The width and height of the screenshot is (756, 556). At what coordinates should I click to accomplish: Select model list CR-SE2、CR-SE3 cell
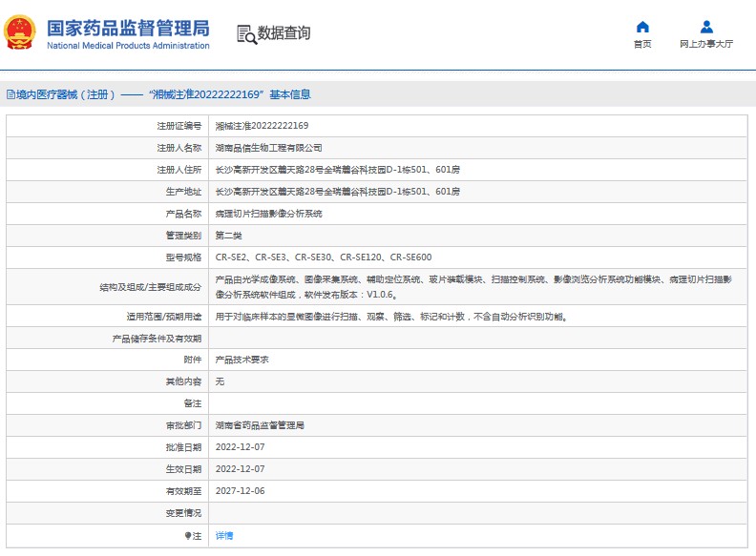click(x=324, y=257)
